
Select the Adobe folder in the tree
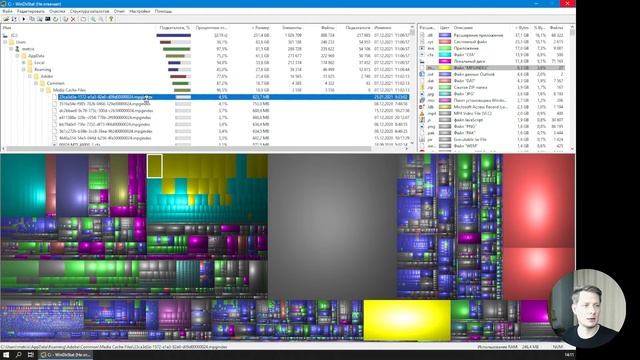click(47, 76)
